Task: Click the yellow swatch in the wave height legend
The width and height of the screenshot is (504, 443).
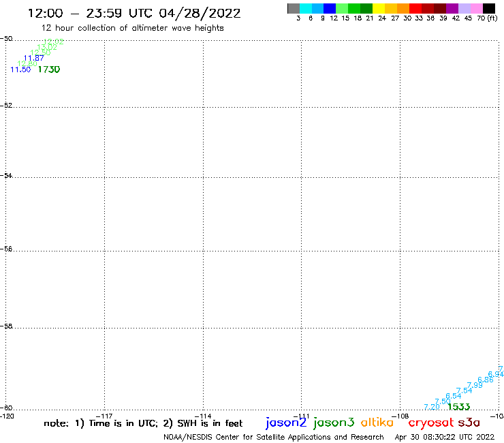Action: [379, 8]
